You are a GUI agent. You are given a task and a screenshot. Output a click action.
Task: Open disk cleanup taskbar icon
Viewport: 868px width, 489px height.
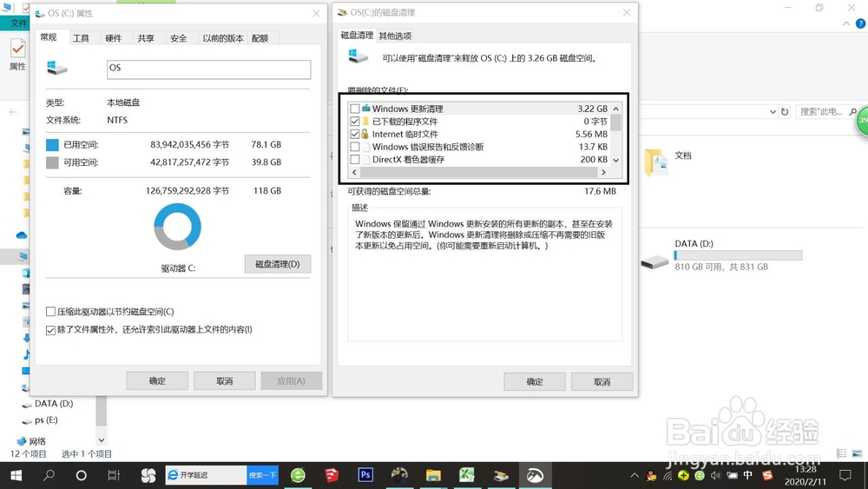click(x=501, y=475)
